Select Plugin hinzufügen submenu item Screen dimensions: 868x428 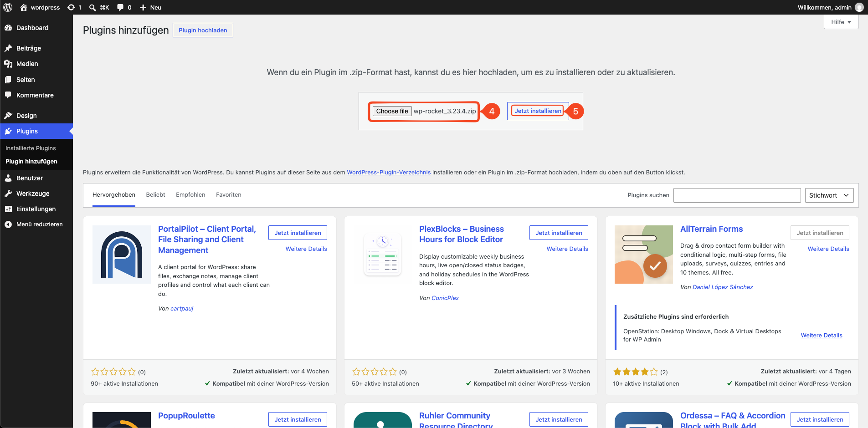tap(31, 162)
